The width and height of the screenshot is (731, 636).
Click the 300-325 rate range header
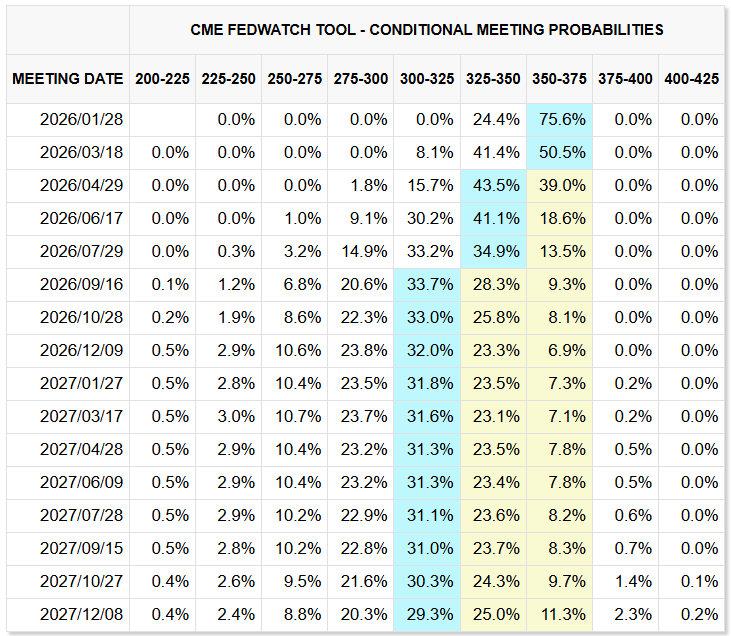tap(427, 79)
